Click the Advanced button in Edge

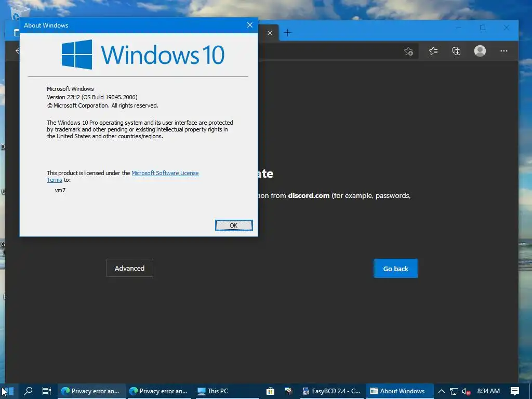(x=129, y=268)
